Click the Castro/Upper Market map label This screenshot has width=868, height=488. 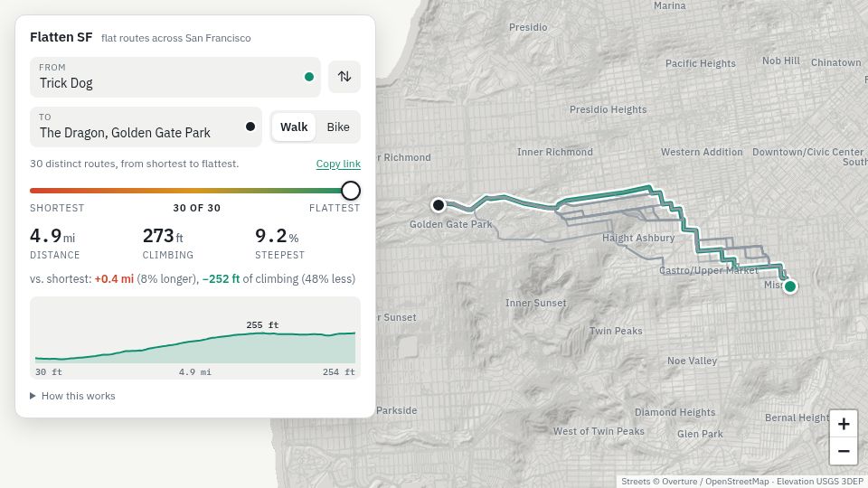(x=709, y=270)
